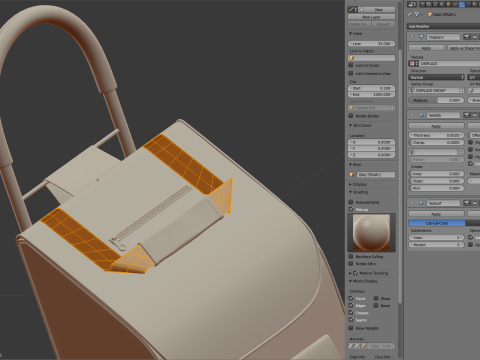Adjust the Midlevel slider

point(436,100)
